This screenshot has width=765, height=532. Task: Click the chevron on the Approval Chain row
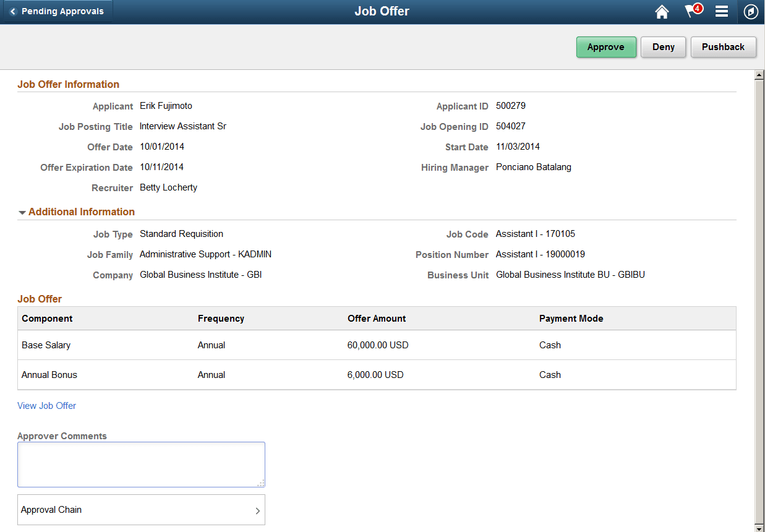(258, 510)
